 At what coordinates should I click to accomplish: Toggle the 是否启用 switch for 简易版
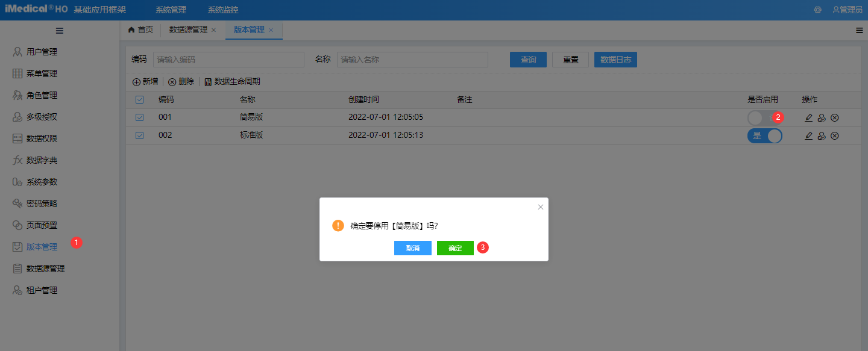pyautogui.click(x=759, y=117)
